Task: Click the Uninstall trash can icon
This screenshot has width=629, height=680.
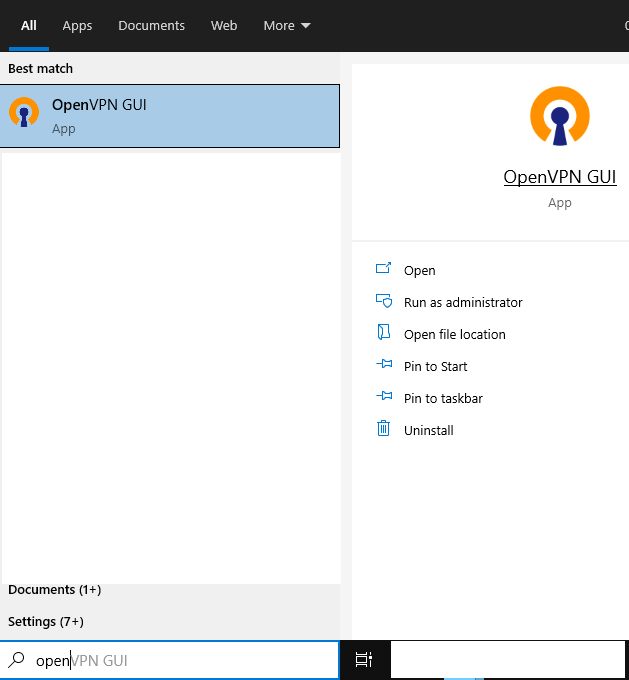Action: click(383, 428)
